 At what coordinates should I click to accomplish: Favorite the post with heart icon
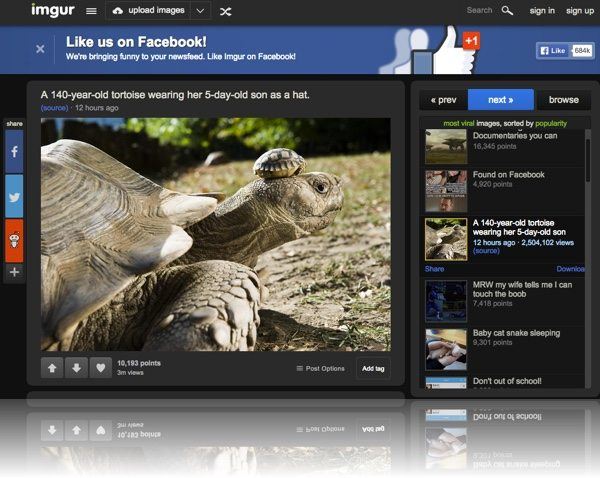coord(101,368)
